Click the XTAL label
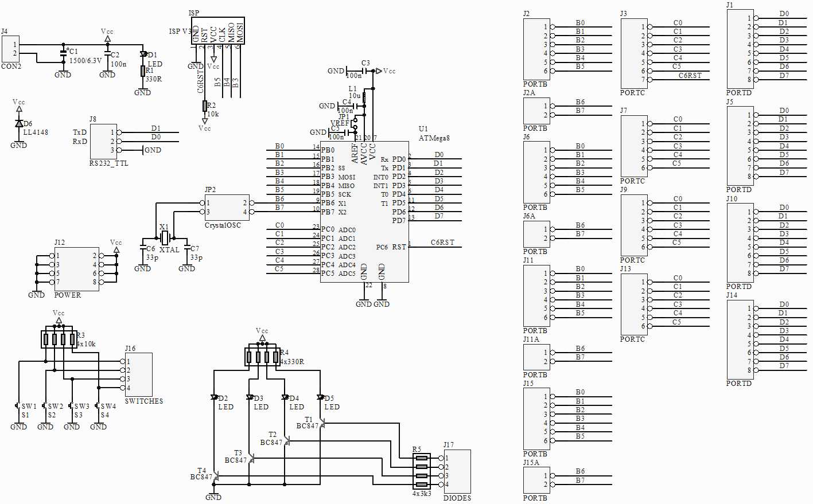Screen dimensions: 813x504 click(x=170, y=250)
